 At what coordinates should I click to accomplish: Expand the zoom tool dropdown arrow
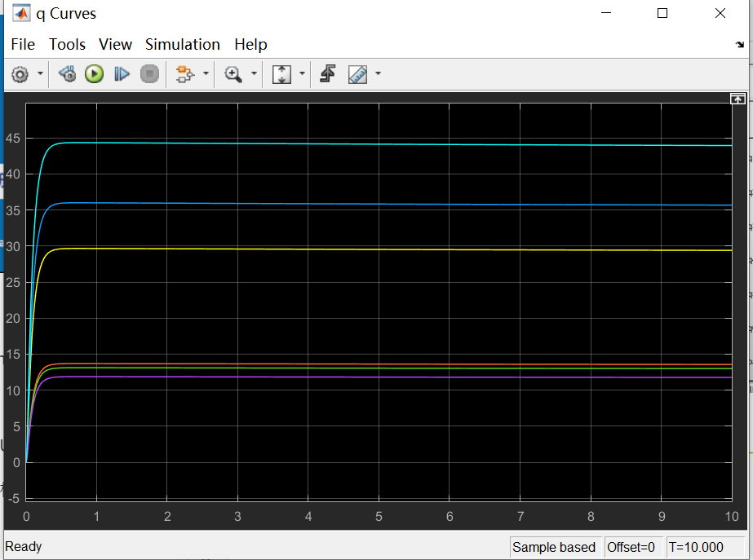(x=254, y=74)
